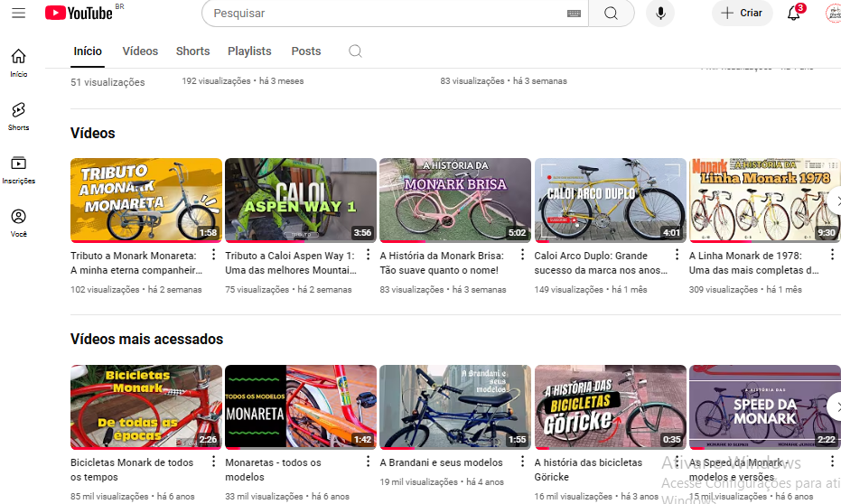Select the Início channel tab
This screenshot has width=841, height=504.
tap(88, 51)
